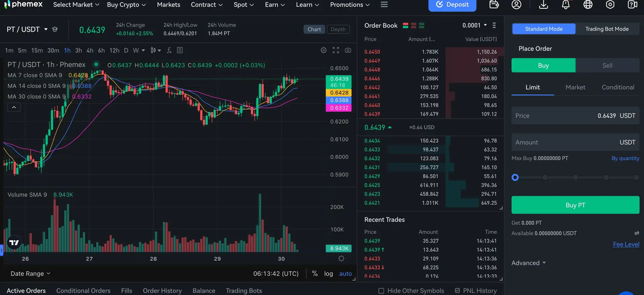The width and height of the screenshot is (644, 295).
Task: Open the download app icon
Action: tap(543, 5)
